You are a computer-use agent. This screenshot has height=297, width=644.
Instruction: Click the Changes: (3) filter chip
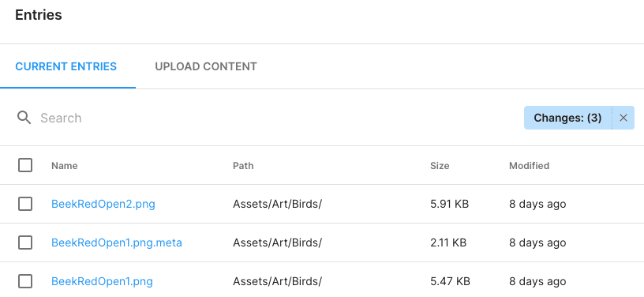click(567, 118)
